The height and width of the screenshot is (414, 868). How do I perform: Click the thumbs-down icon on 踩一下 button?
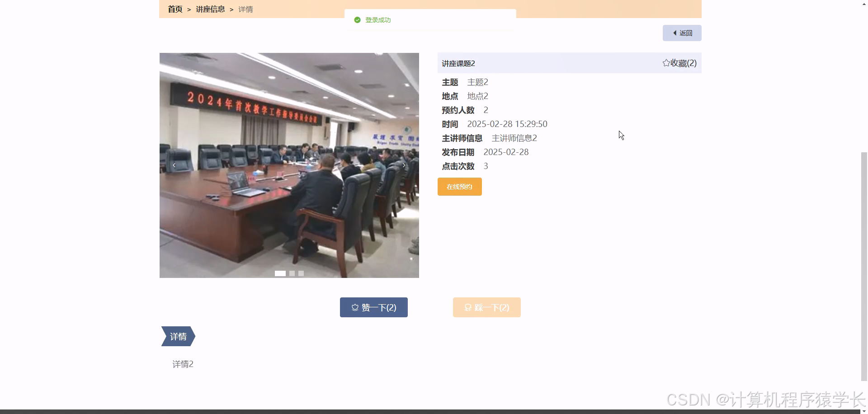pyautogui.click(x=467, y=307)
